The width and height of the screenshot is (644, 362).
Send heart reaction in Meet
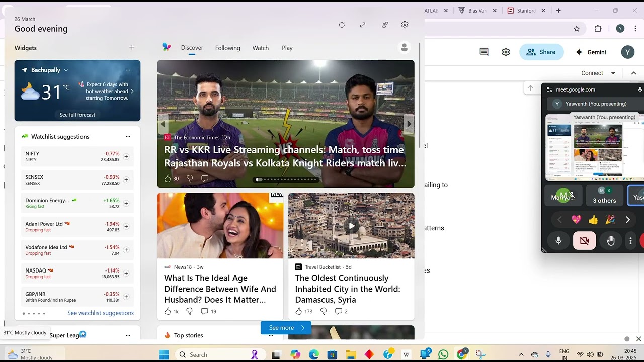577,220
